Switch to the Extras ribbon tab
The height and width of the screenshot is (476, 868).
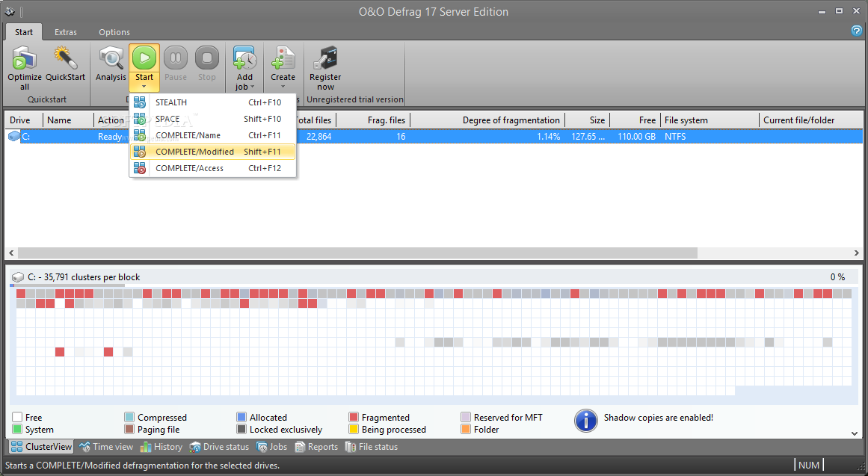tap(65, 32)
